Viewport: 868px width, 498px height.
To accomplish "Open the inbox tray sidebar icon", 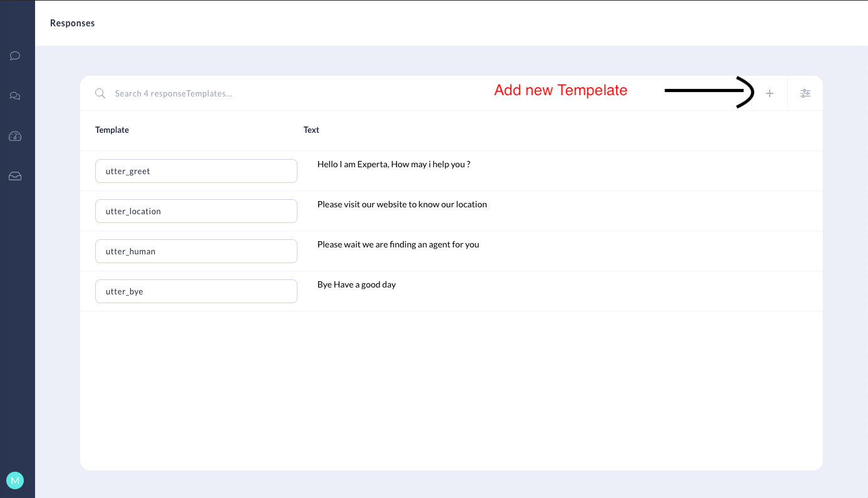I will coord(15,176).
